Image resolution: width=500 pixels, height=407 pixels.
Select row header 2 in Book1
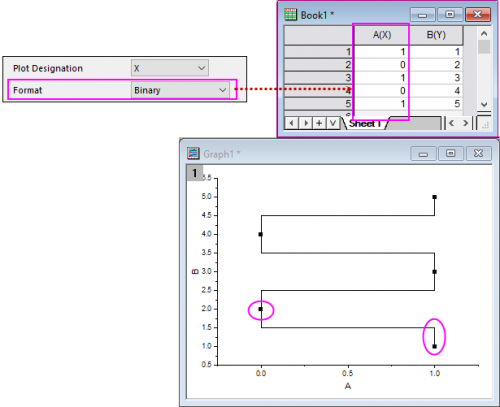[x=318, y=65]
